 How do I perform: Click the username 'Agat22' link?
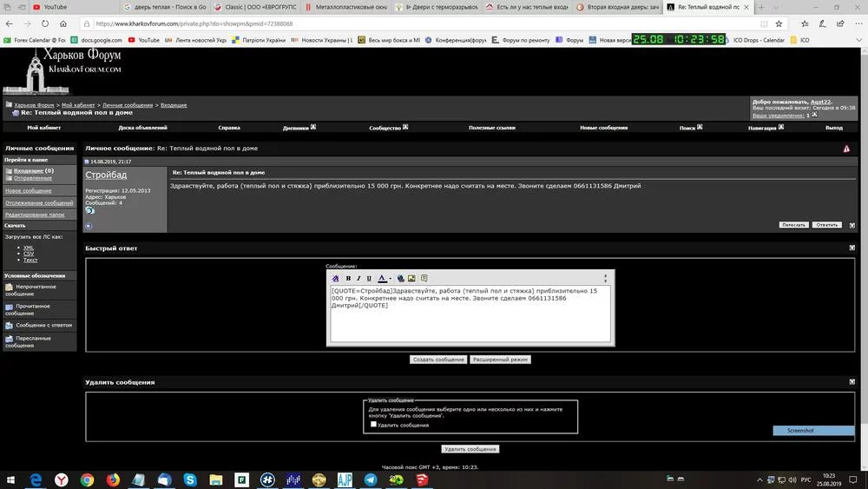point(820,102)
